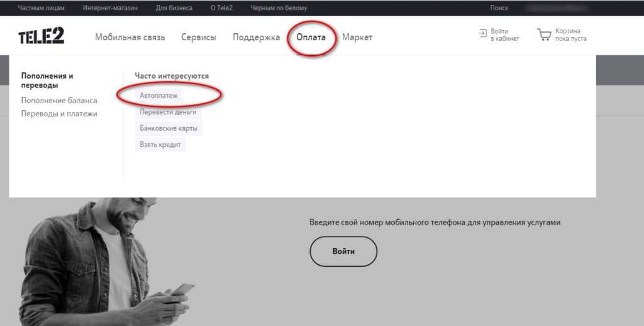Open the Пополнение баланса link
The width and height of the screenshot is (644, 326).
point(59,101)
